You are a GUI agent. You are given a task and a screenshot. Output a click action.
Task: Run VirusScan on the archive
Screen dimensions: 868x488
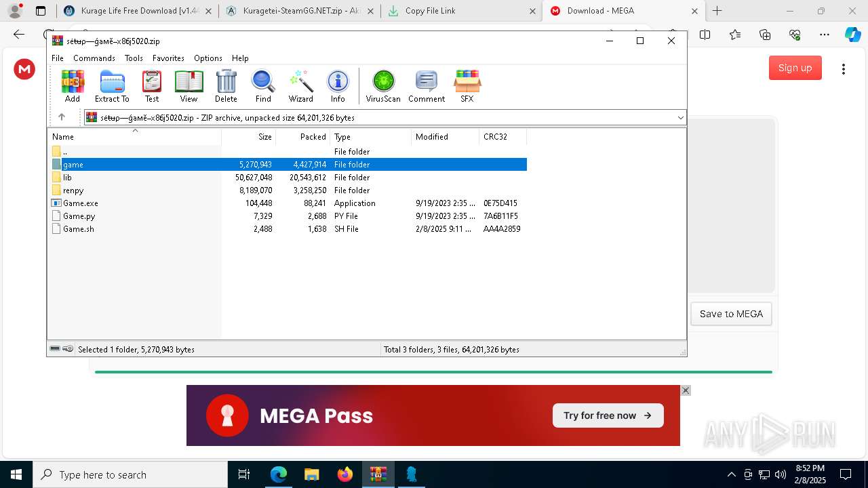383,86
